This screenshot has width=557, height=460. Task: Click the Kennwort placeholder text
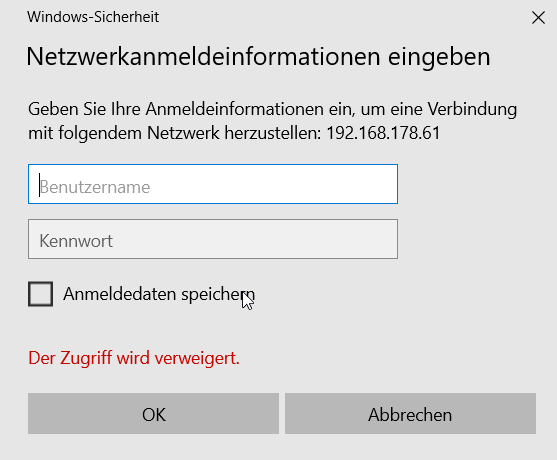pos(76,241)
